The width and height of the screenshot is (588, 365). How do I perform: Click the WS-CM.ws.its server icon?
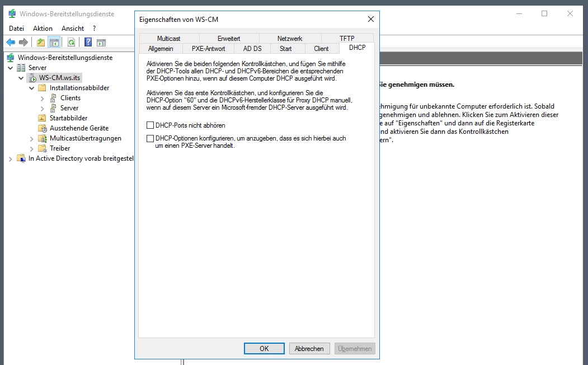pos(32,78)
